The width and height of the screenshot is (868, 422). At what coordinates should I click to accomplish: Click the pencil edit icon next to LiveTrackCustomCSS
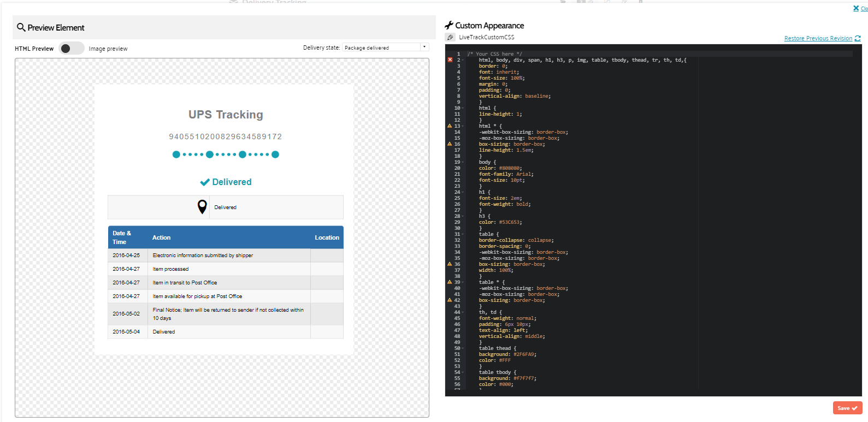click(450, 37)
